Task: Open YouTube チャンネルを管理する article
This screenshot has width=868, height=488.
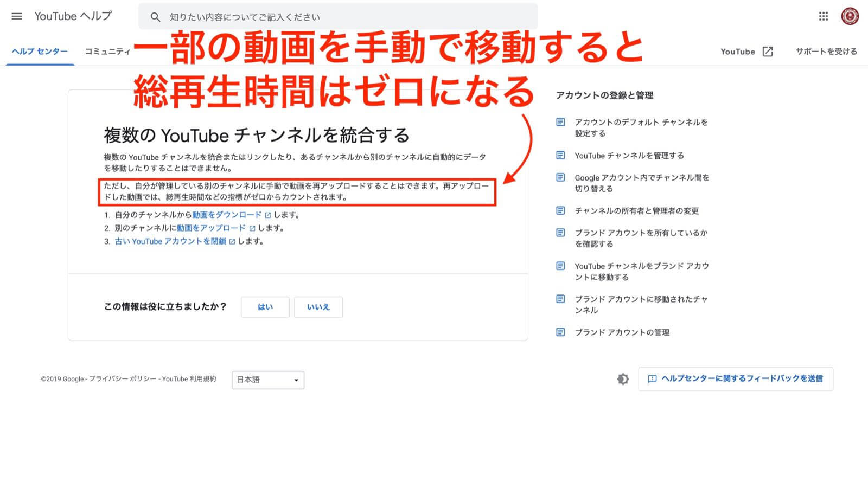Action: click(629, 156)
